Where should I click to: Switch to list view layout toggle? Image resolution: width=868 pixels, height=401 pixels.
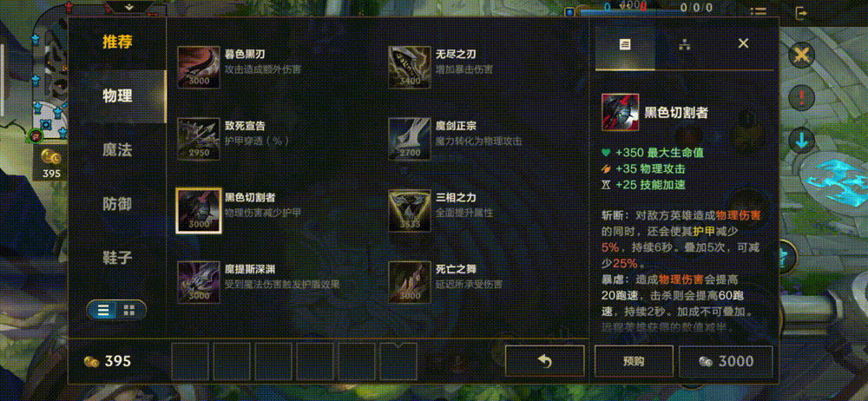(103, 310)
